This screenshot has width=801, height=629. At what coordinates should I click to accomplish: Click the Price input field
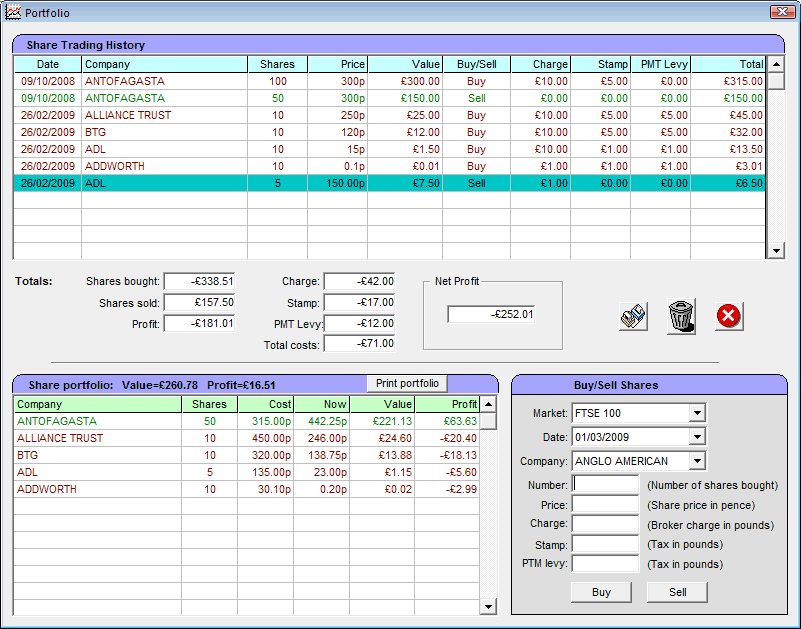(605, 505)
